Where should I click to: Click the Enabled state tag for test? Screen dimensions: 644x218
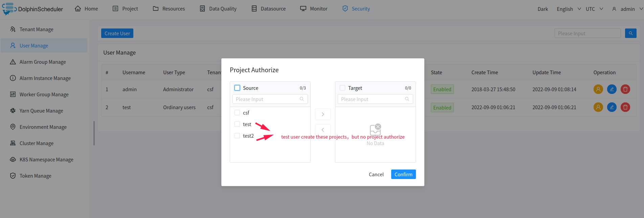442,107
